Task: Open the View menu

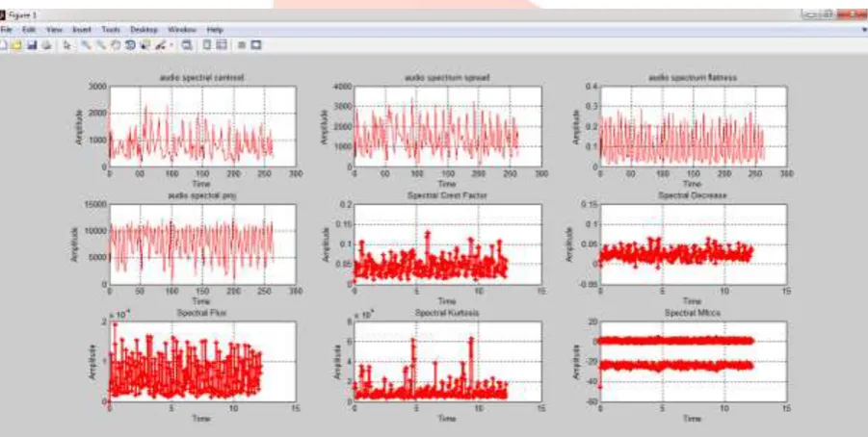Action: (x=54, y=29)
